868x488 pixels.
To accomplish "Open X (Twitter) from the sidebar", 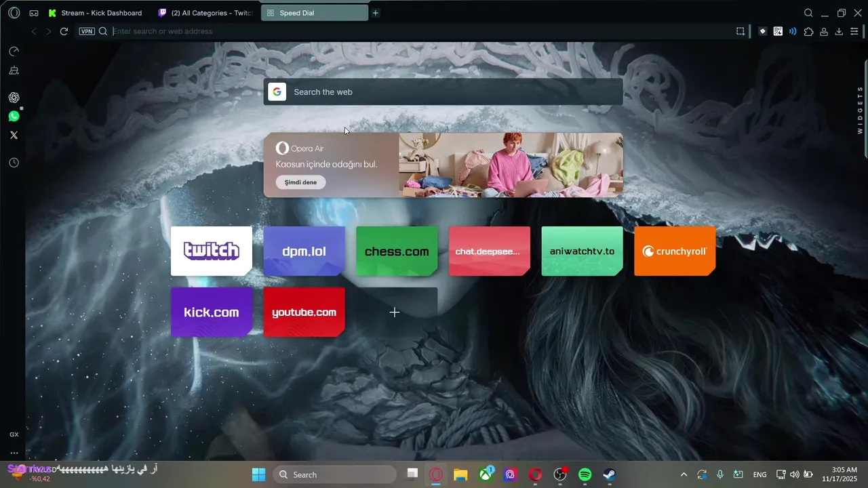I will (14, 135).
